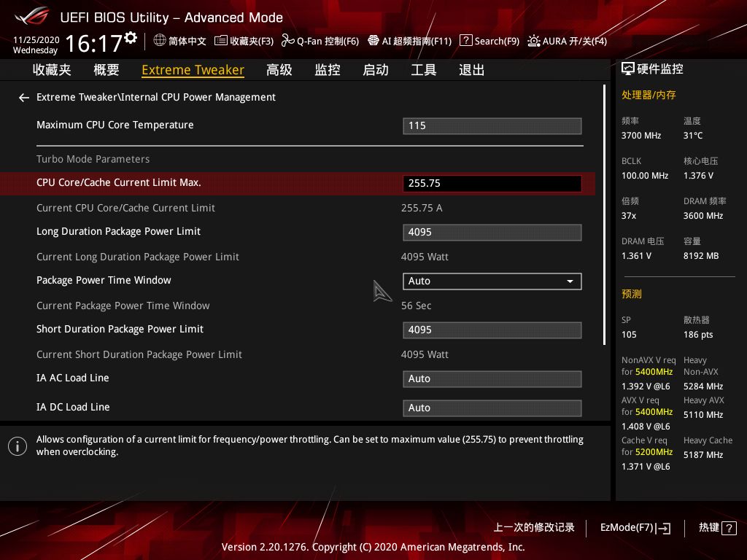Toggle AURA lighting icon (F4)
The height and width of the screenshot is (560, 747).
(533, 41)
